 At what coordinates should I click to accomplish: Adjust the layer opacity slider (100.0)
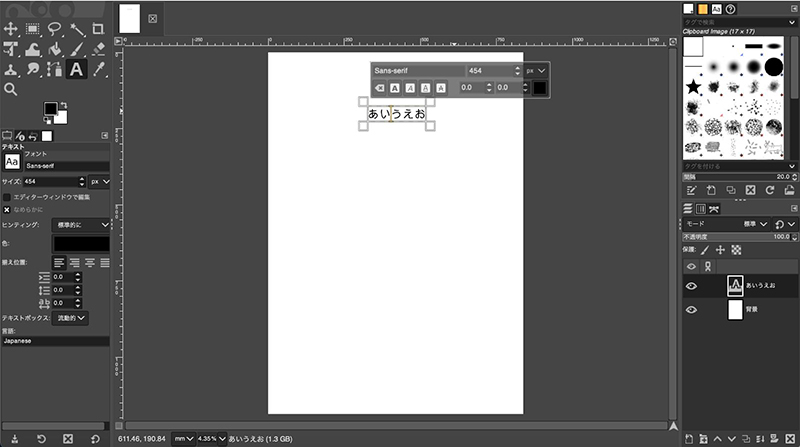(x=739, y=237)
